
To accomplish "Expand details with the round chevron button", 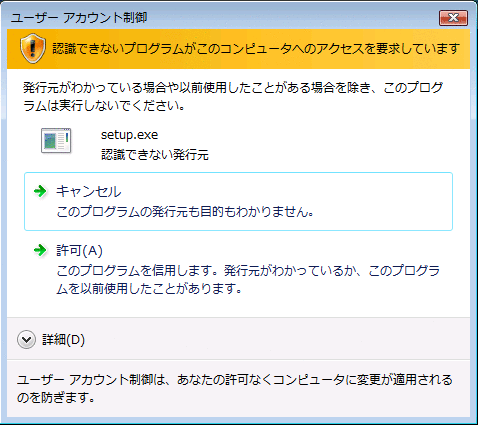I will click(26, 340).
